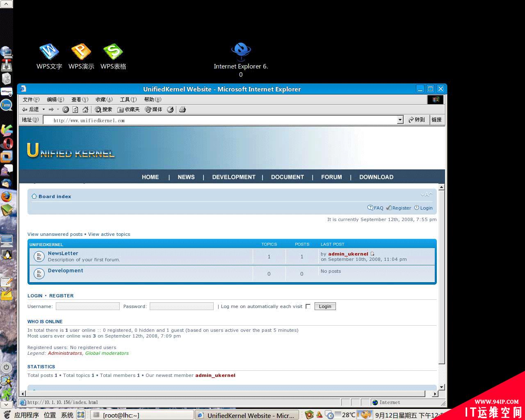The width and height of the screenshot is (525, 420).
Task: Click the green running man logout icon
Action: pyautogui.click(x=6, y=394)
